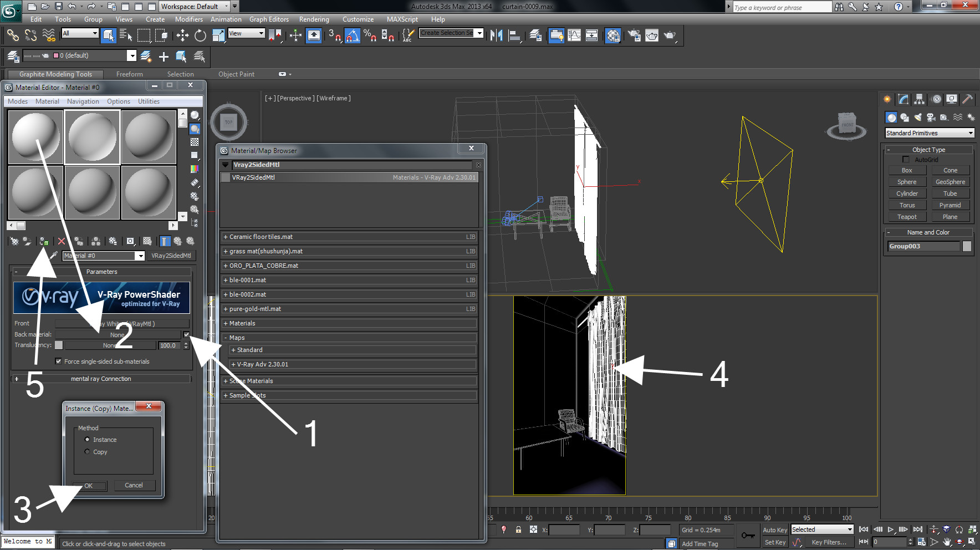Click the Select and Rotate tool
The height and width of the screenshot is (550, 980).
(x=200, y=35)
